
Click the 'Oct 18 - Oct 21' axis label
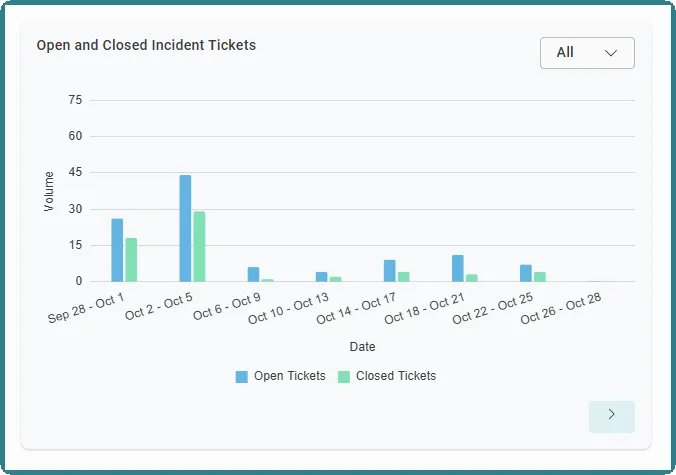pyautogui.click(x=424, y=309)
